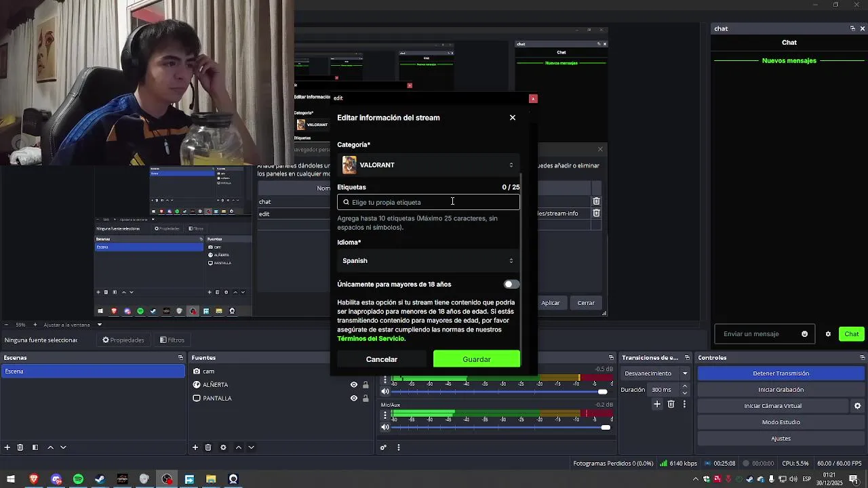
Task: Open File Explorer from taskbar
Action: (211, 479)
